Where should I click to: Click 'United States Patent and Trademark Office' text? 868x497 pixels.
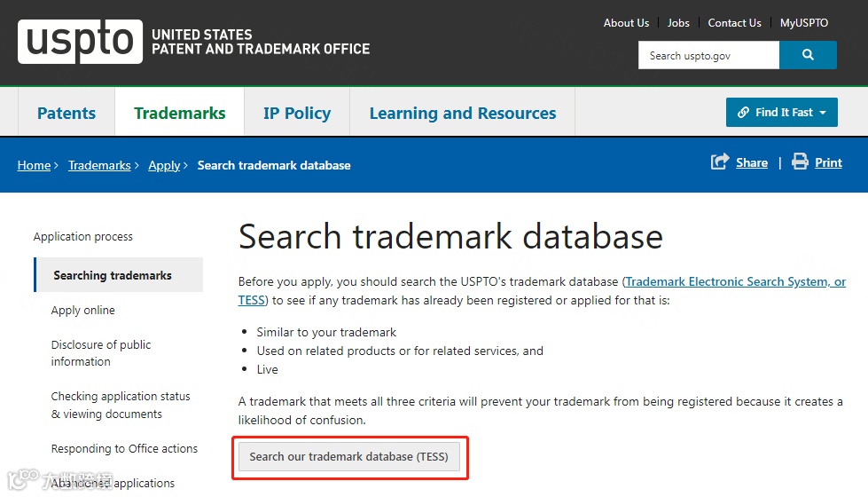pyautogui.click(x=261, y=42)
